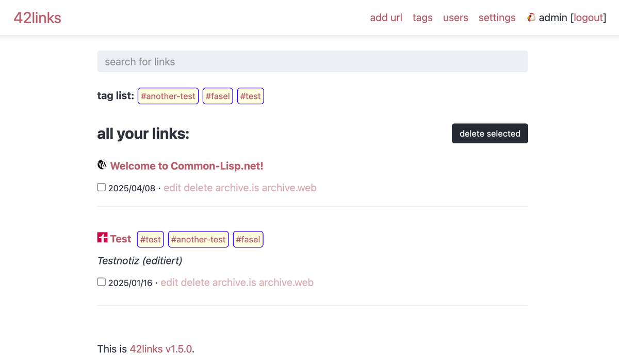This screenshot has height=364, width=619.
Task: Click the 42links v1.5.0 footer link
Action: [161, 349]
